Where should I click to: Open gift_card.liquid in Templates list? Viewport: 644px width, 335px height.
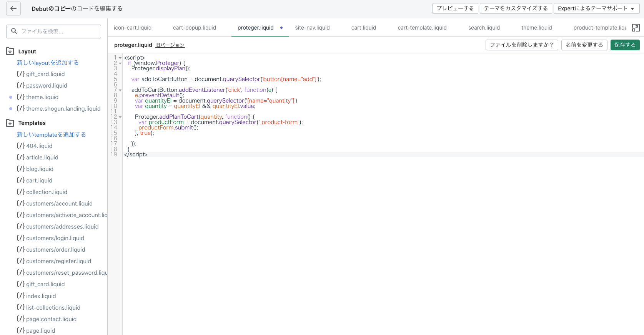click(x=45, y=284)
